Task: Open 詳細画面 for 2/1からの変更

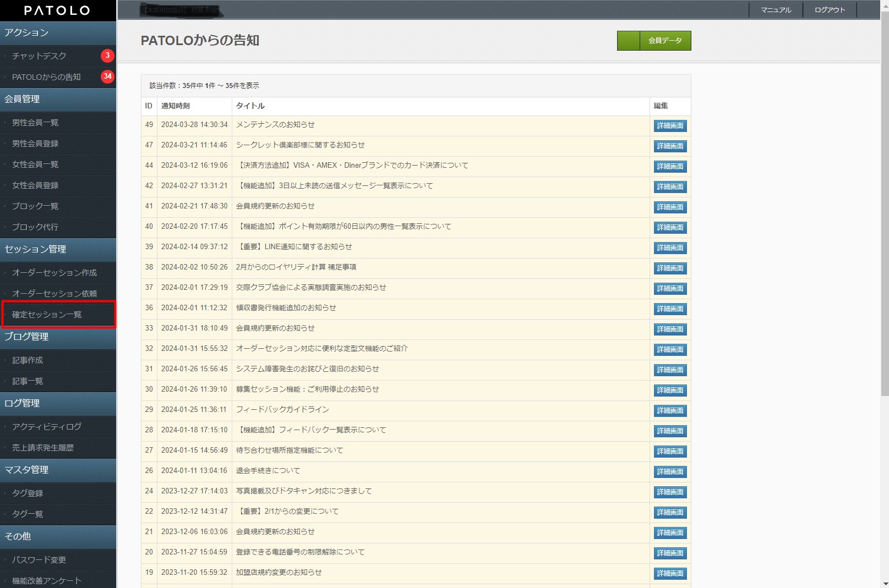Action: 670,513
